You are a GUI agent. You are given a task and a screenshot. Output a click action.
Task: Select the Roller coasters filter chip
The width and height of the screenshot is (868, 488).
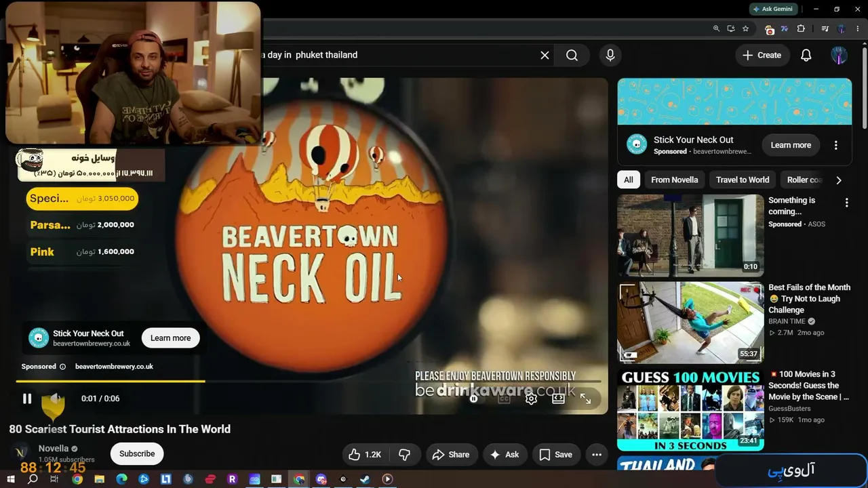click(x=804, y=180)
